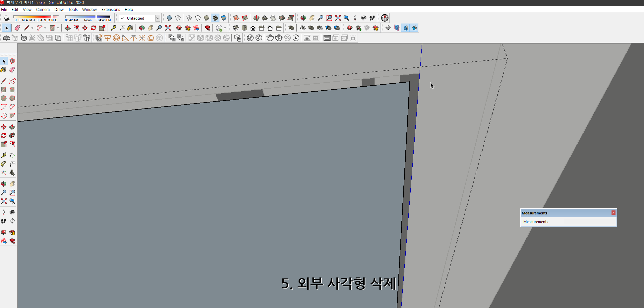Select the Follow Me tool

tap(12, 135)
